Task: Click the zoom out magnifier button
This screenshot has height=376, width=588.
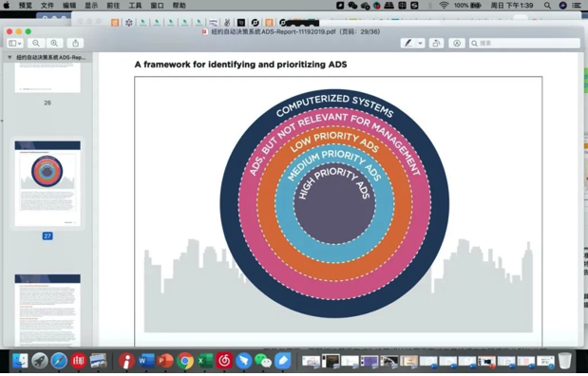Action: tap(36, 43)
